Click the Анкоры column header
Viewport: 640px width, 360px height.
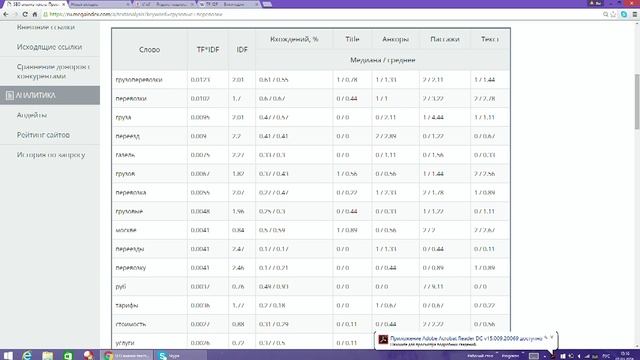396,39
